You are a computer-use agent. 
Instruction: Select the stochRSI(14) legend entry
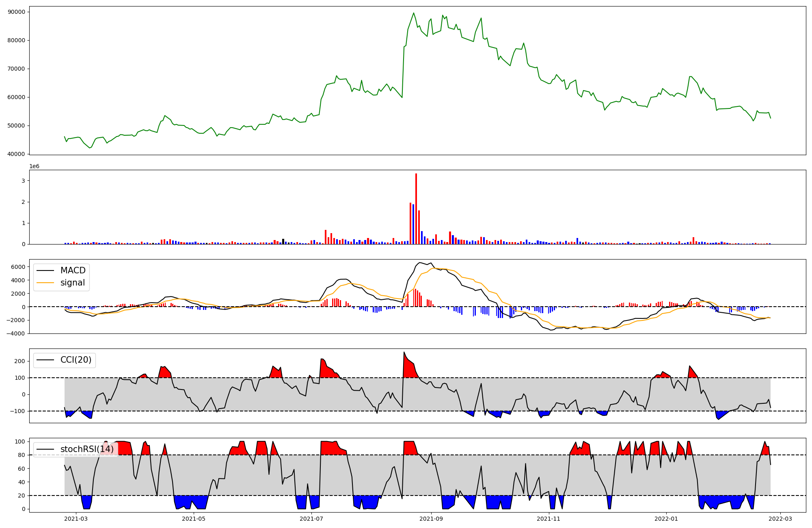(87, 449)
